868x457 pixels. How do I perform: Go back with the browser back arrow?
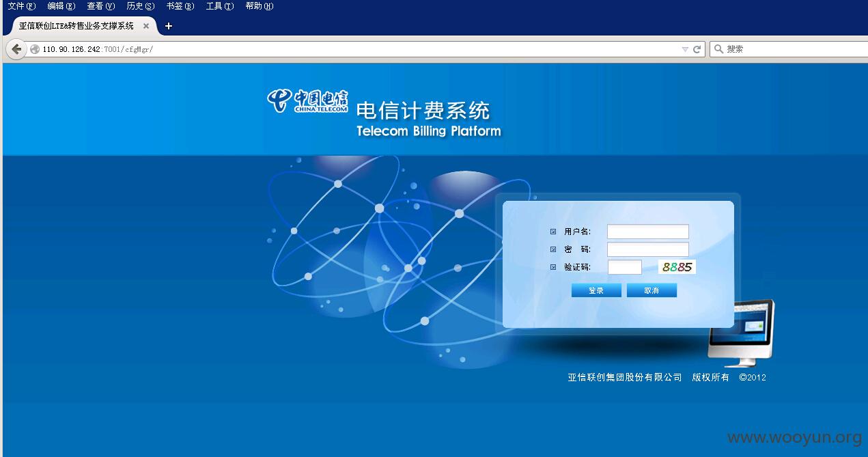(x=16, y=49)
